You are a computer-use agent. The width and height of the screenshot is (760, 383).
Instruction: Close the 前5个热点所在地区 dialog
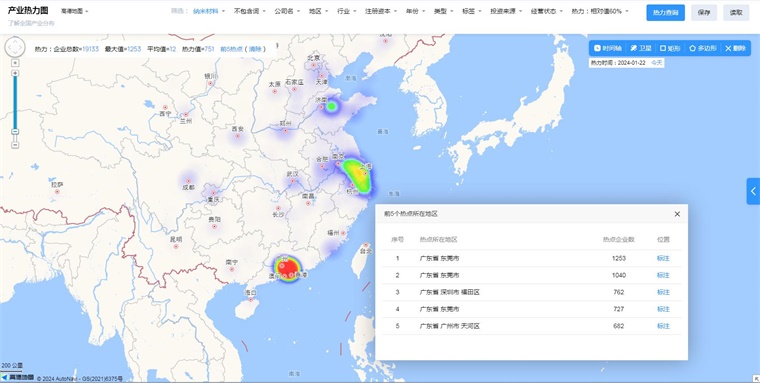pos(677,214)
